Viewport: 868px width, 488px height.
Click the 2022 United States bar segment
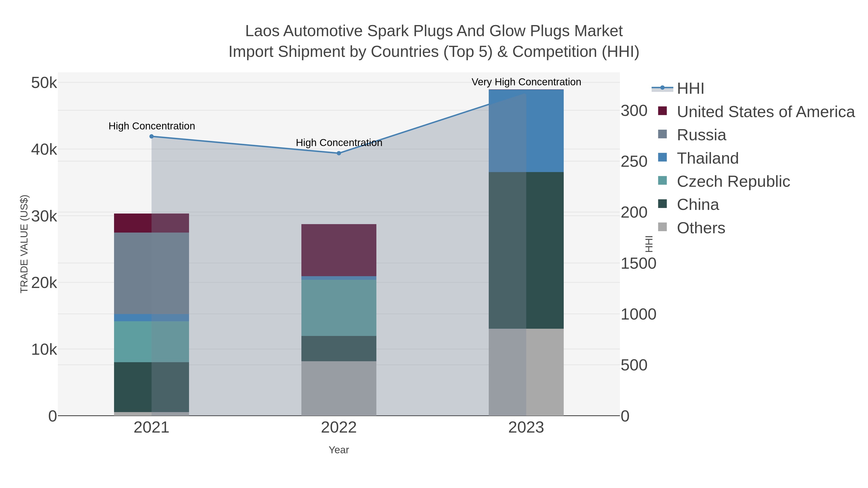pyautogui.click(x=339, y=250)
